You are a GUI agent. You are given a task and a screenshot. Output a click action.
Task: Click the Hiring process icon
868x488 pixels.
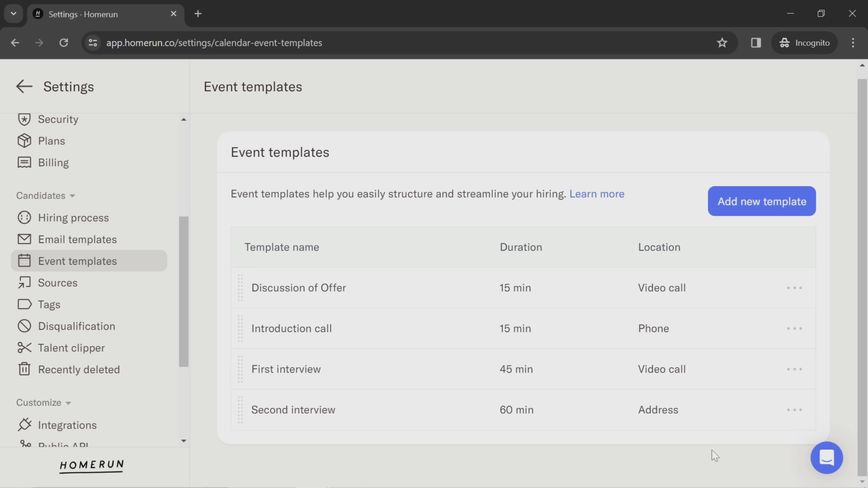pos(24,218)
